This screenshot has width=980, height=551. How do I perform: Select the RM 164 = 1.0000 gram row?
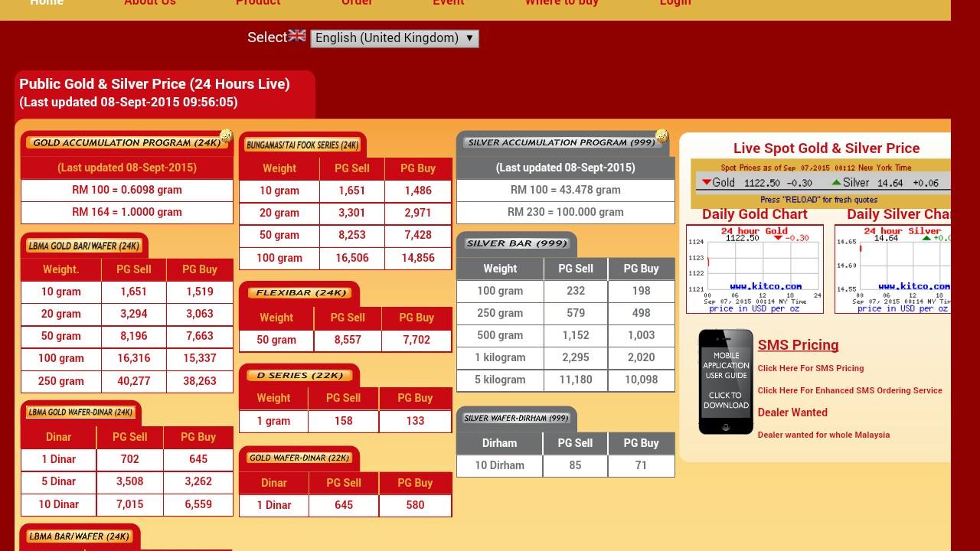(127, 212)
